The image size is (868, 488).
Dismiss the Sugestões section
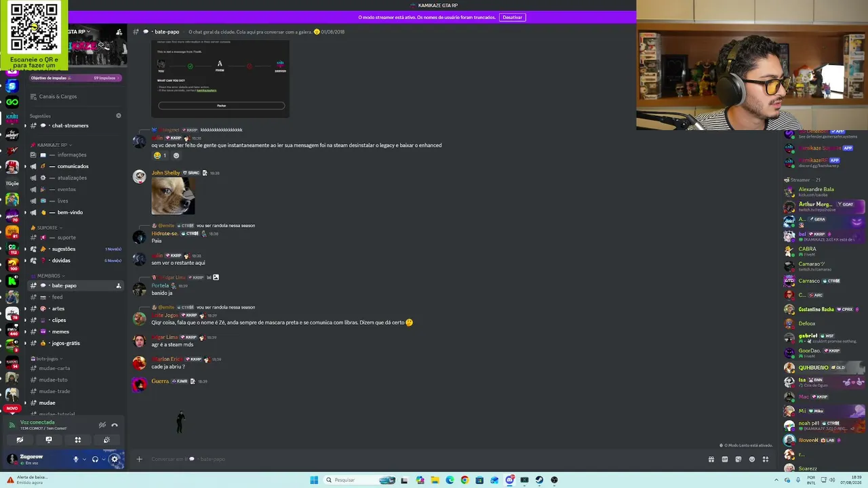119,116
